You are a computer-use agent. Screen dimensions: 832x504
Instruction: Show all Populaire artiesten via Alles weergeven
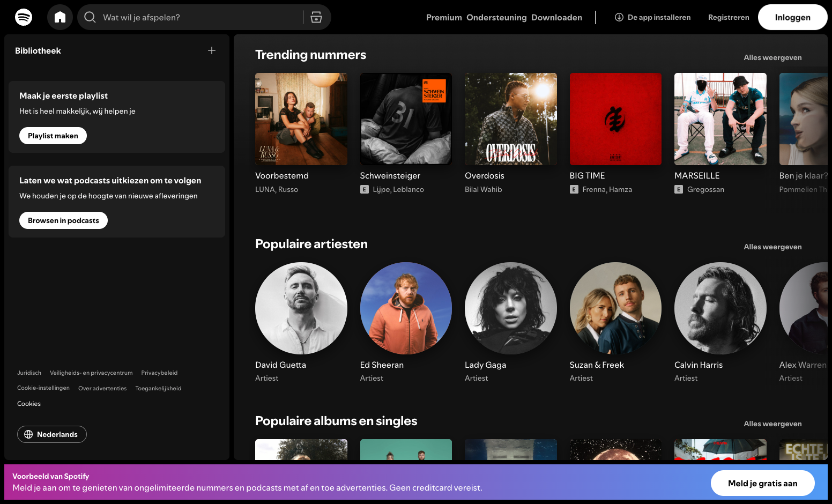(772, 247)
